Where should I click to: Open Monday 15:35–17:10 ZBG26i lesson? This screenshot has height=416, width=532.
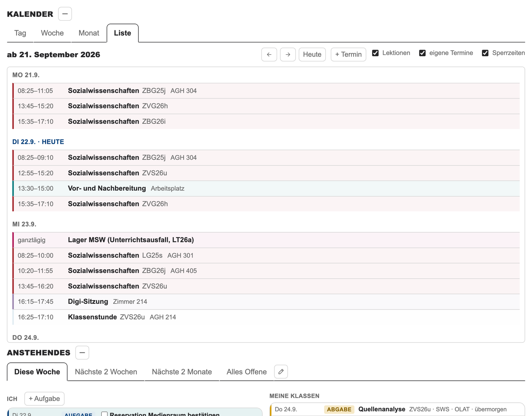[x=266, y=121]
